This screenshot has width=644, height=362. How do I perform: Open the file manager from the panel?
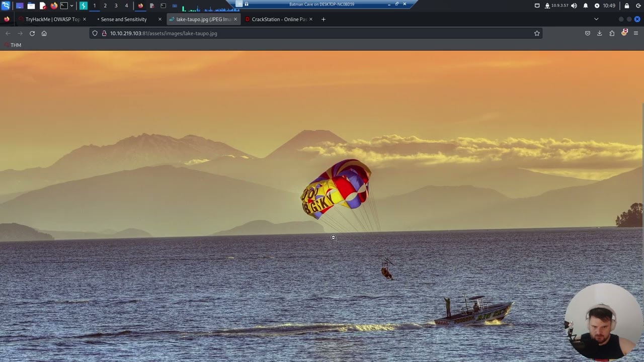(x=31, y=6)
